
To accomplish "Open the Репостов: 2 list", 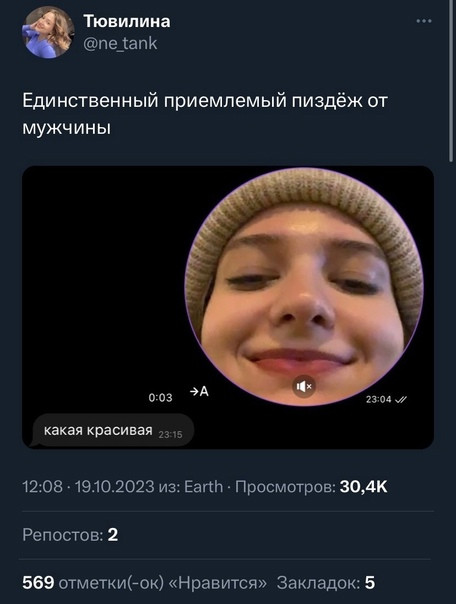I will [x=70, y=535].
